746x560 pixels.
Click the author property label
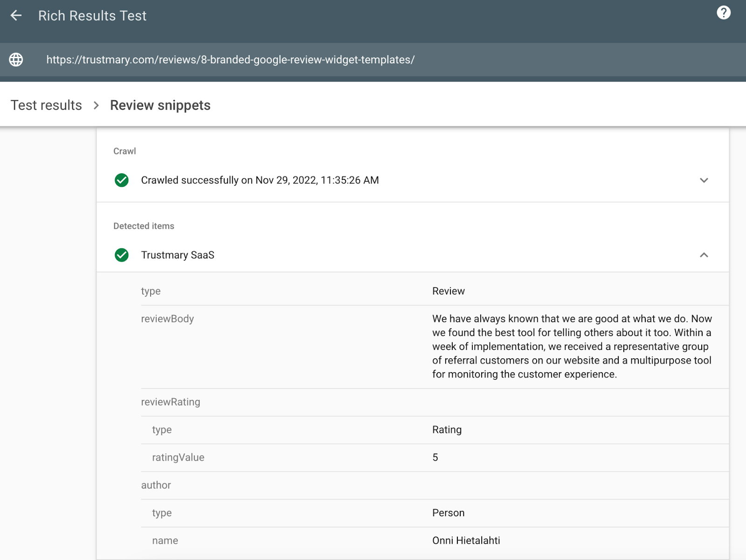click(156, 485)
